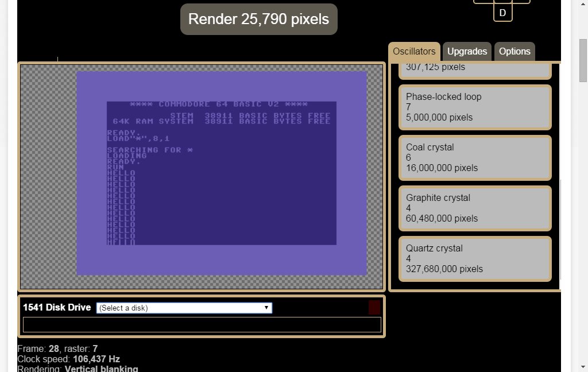
Task: Buy a Quartz crystal oscillator
Action: pos(475,259)
